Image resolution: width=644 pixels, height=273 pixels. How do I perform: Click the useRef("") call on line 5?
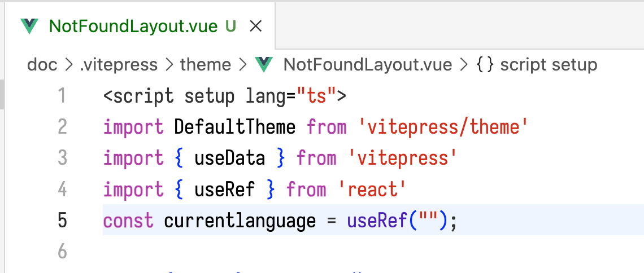point(397,221)
